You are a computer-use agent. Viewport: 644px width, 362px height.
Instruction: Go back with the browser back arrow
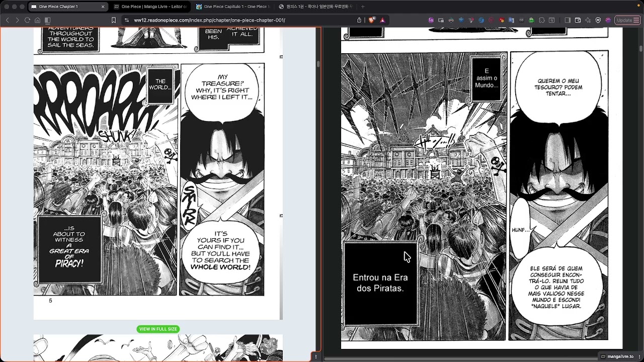pyautogui.click(x=7, y=20)
